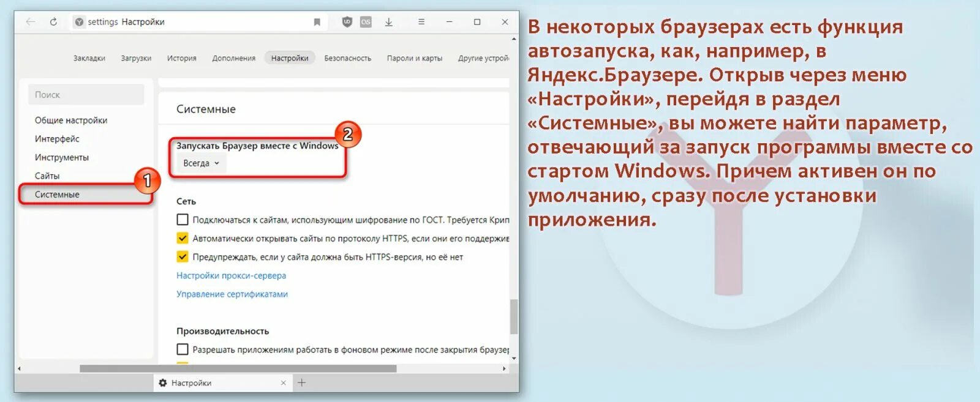This screenshot has width=980, height=402.
Task: Open Сайты section
Action: [47, 176]
